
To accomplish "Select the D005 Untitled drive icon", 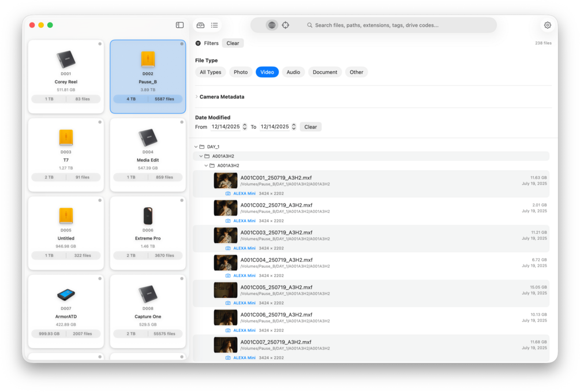I will [x=66, y=215].
